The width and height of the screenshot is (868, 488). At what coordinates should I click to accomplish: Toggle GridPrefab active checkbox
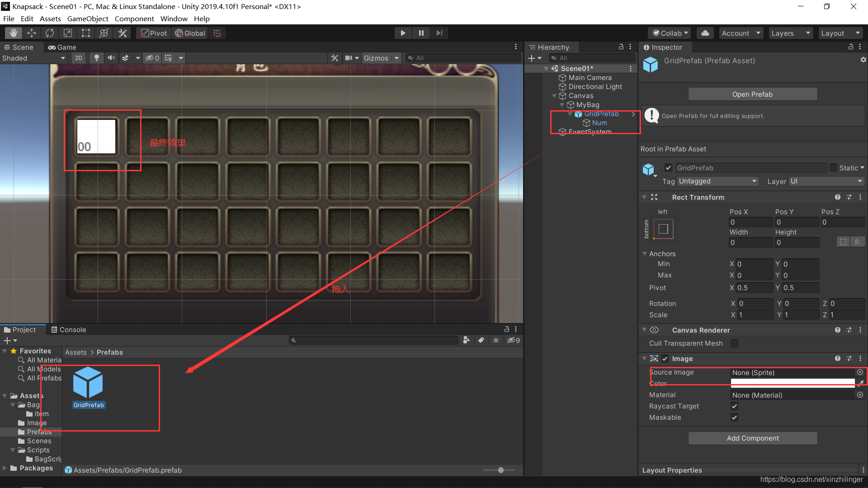coord(668,168)
